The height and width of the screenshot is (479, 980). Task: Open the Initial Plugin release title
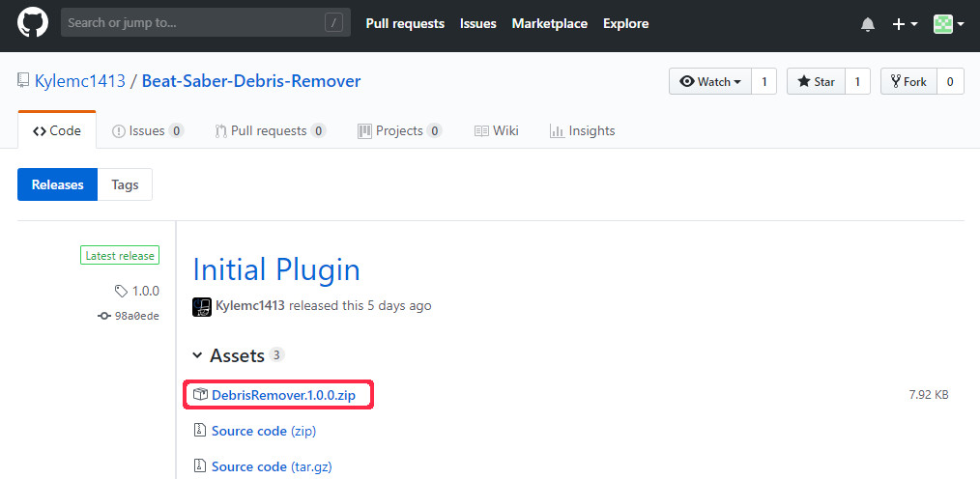point(276,269)
